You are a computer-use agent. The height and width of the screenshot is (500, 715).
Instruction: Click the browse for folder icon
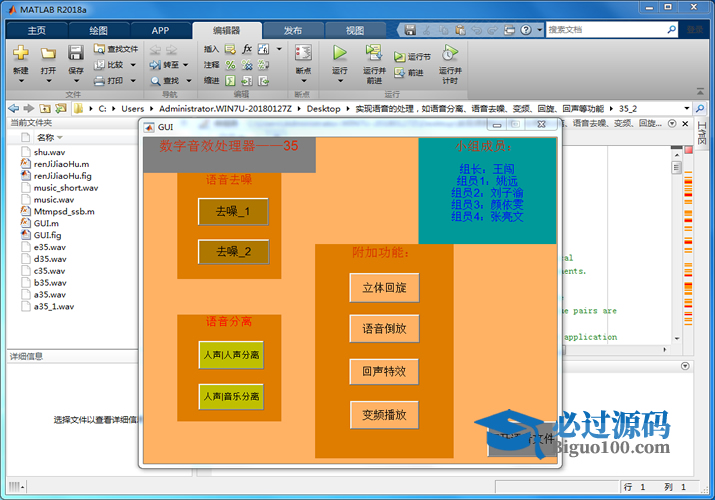(x=60, y=108)
